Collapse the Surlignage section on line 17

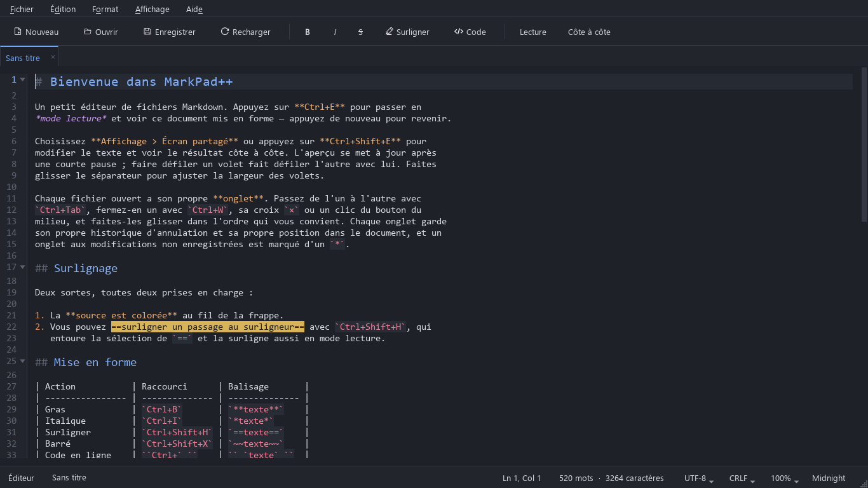click(23, 268)
